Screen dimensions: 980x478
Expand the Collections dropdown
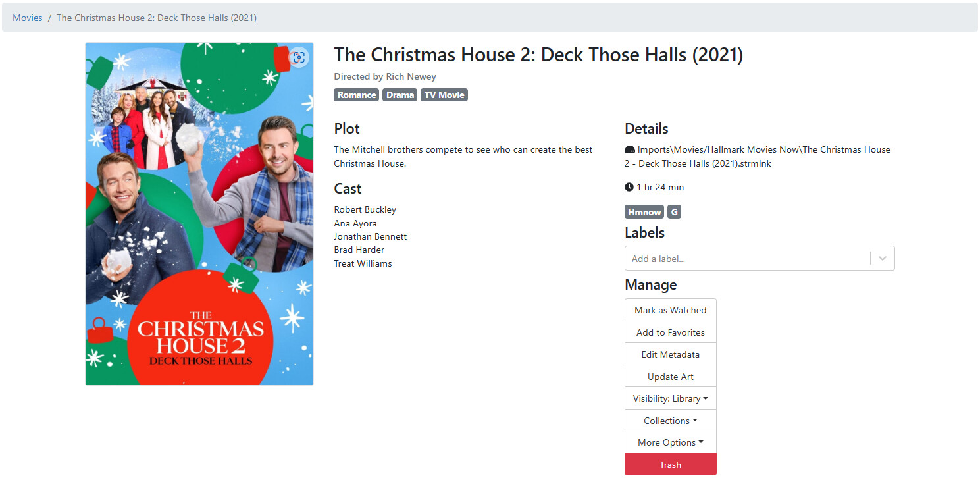pyautogui.click(x=670, y=421)
